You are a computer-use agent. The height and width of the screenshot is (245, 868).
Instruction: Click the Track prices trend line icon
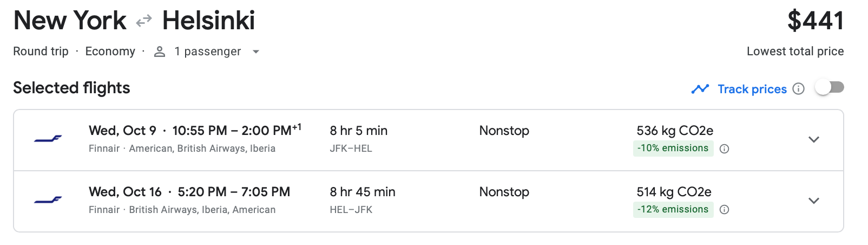[x=700, y=89]
